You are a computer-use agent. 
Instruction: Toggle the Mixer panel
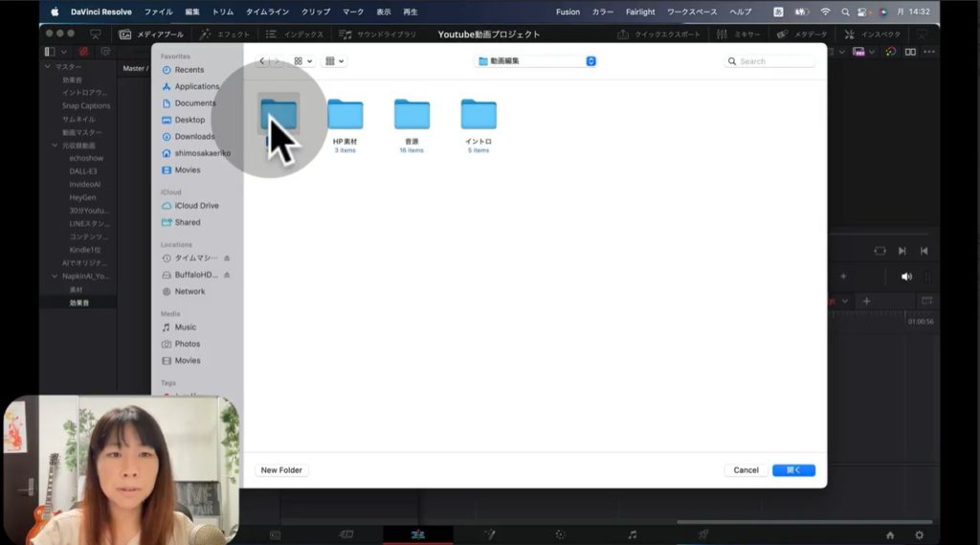click(738, 34)
